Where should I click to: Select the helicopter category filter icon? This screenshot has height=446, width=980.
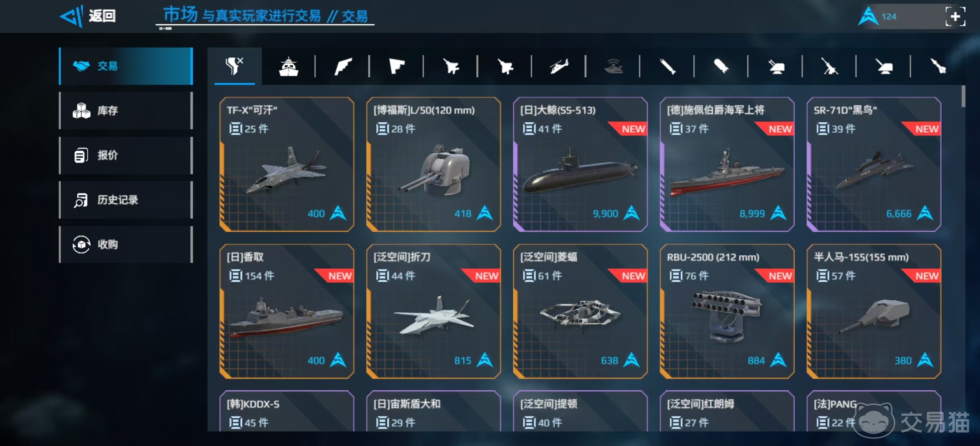point(559,66)
